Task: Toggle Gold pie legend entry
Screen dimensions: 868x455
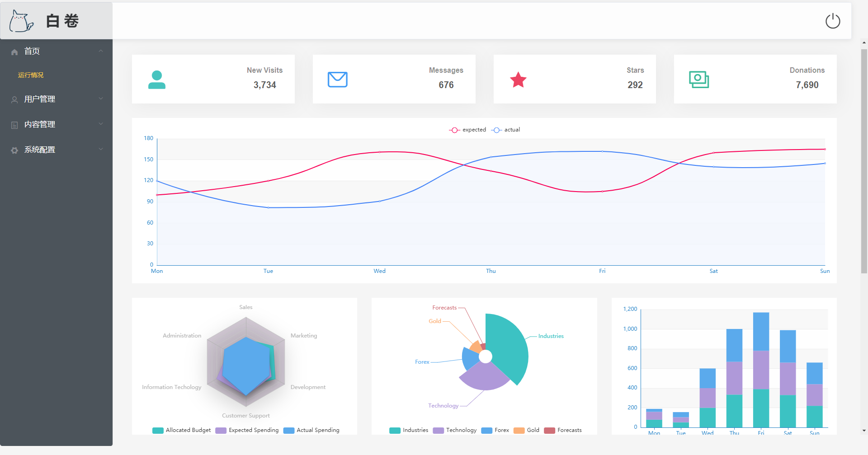Action: coord(527,430)
